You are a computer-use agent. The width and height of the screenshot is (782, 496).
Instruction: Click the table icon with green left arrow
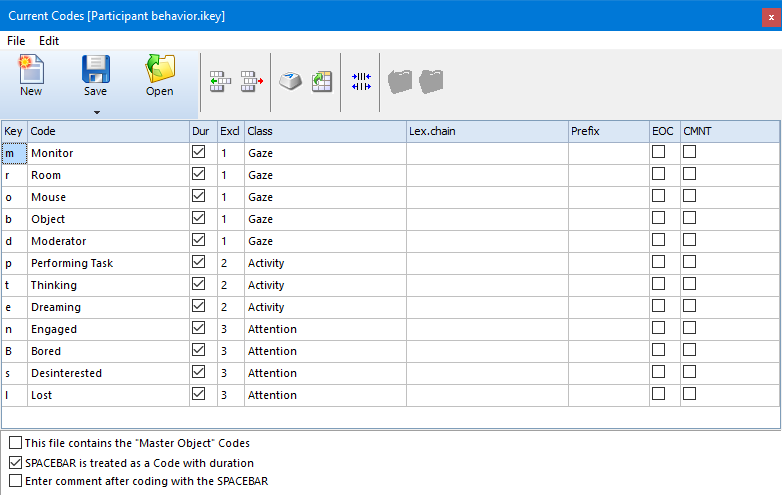pyautogui.click(x=221, y=83)
